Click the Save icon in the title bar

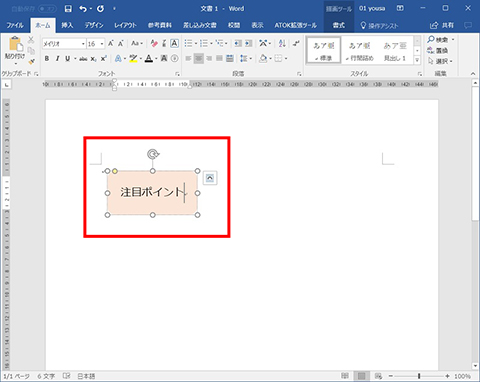(68, 9)
